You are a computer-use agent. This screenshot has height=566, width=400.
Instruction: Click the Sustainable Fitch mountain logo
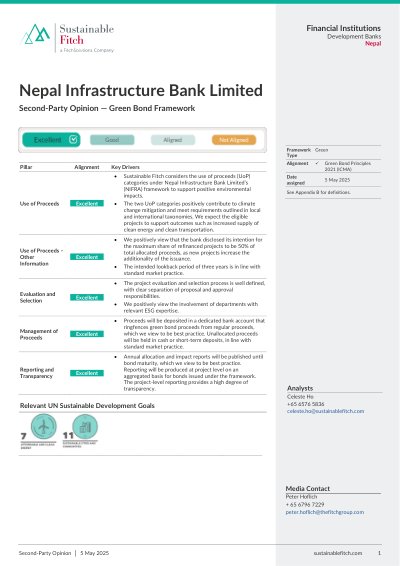(x=36, y=34)
